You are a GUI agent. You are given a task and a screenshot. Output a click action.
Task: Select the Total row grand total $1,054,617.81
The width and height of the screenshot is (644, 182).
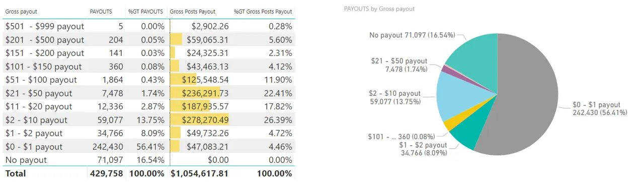click(200, 173)
